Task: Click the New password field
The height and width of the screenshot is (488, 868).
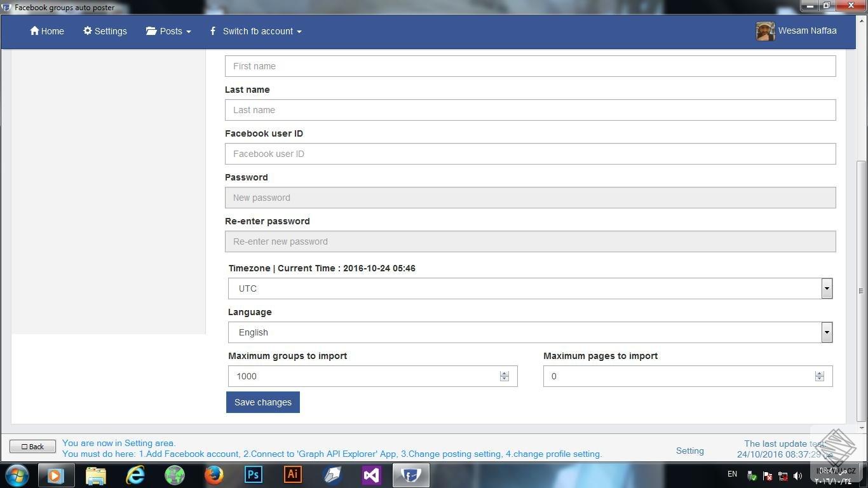Action: point(530,198)
